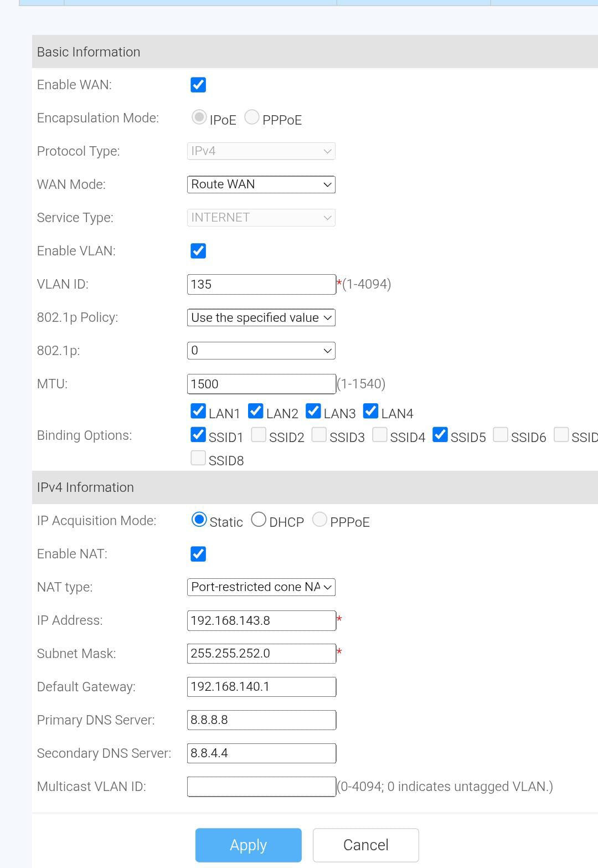Click the Cancel button
This screenshot has width=598, height=868.
(366, 845)
